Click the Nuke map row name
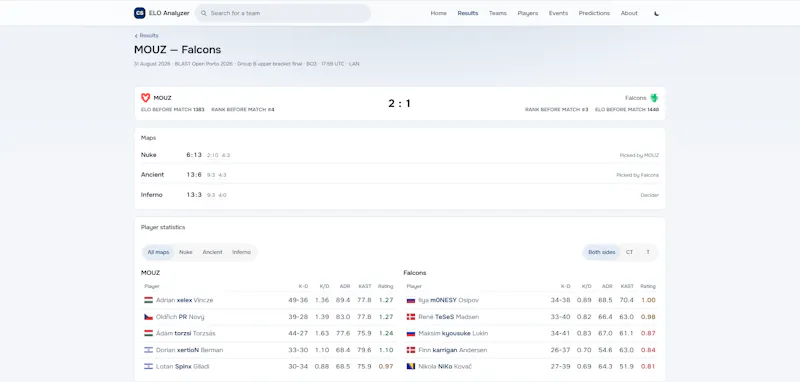The height and width of the screenshot is (382, 800). click(148, 155)
